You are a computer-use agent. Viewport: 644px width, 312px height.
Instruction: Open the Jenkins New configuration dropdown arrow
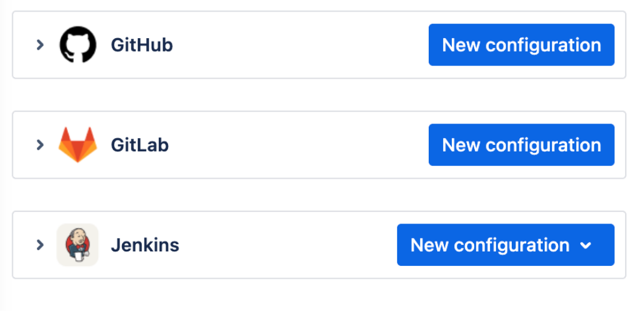point(585,245)
